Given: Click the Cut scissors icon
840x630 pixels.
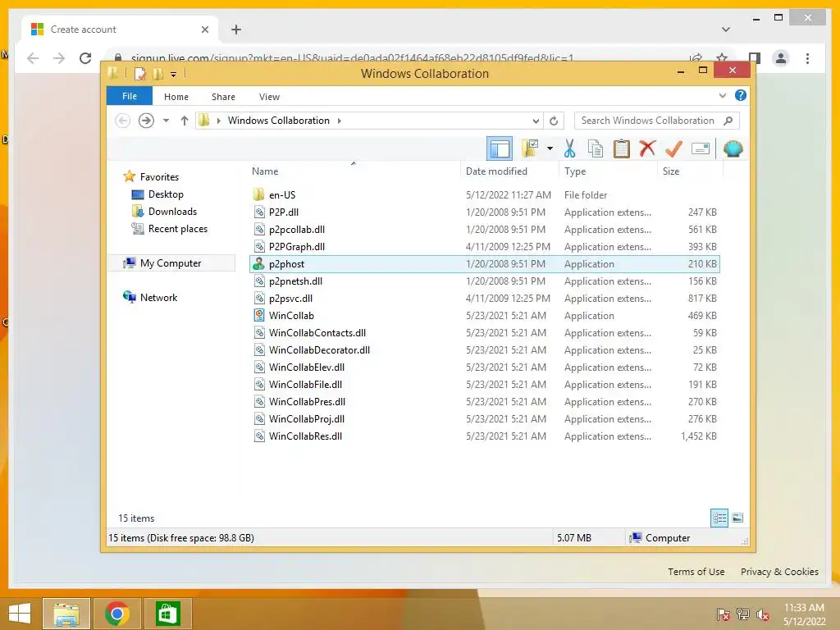Looking at the screenshot, I should pos(569,148).
